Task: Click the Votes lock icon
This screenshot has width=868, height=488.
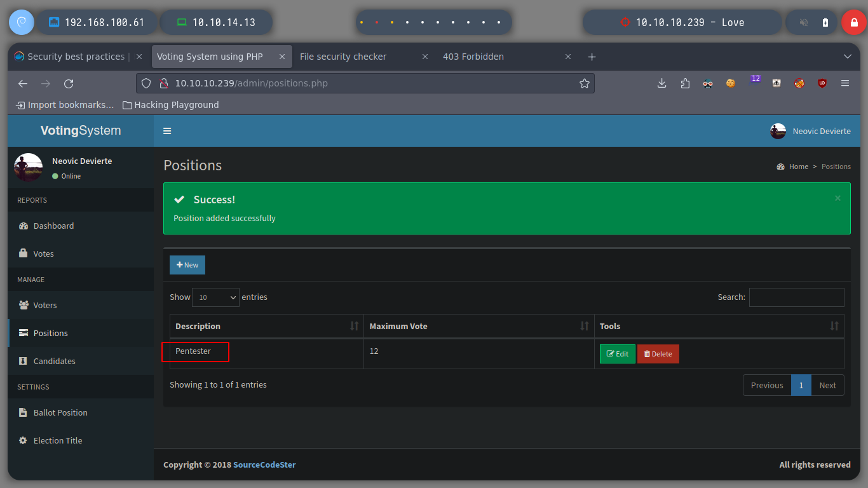Action: click(24, 254)
